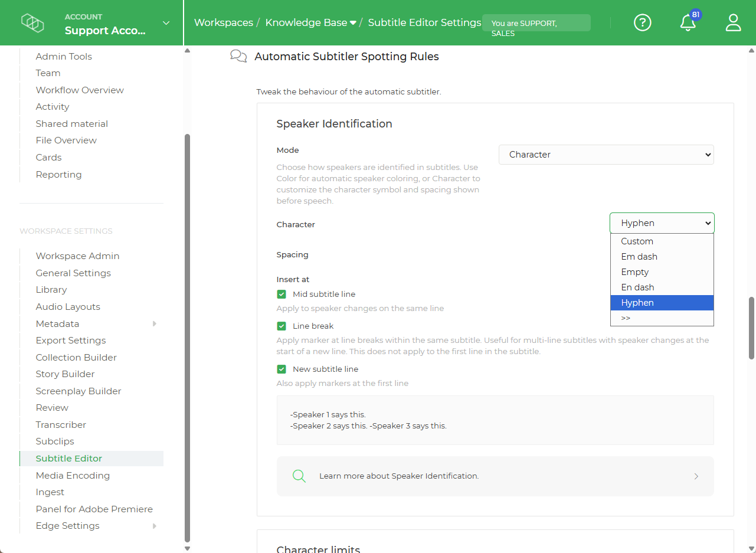Click the Workspaces breadcrumb link
Screen dimensions: 756x553
point(224,22)
